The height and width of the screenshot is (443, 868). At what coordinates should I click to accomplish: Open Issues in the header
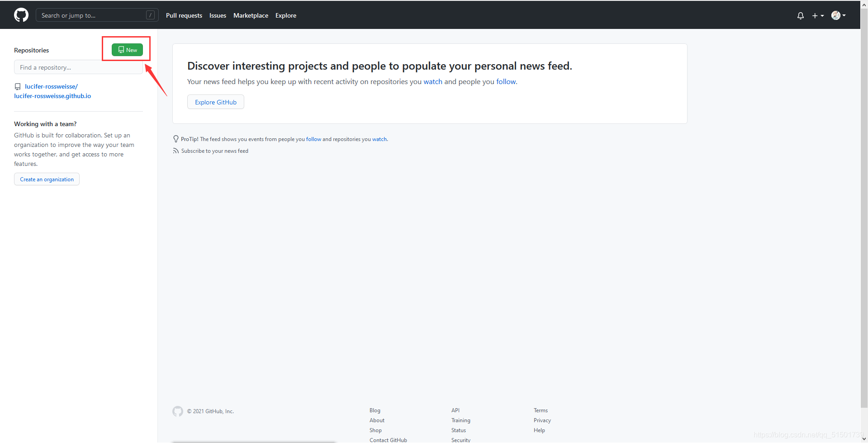coord(218,15)
